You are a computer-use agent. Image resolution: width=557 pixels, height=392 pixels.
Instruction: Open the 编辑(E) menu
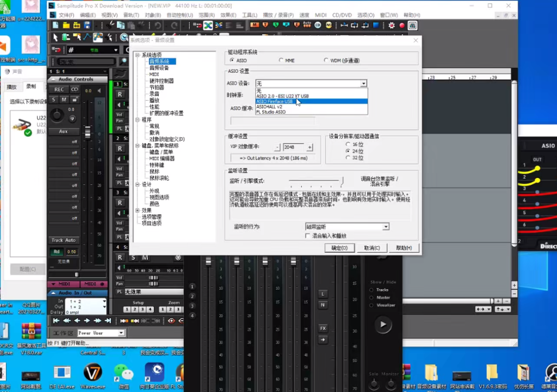(88, 15)
